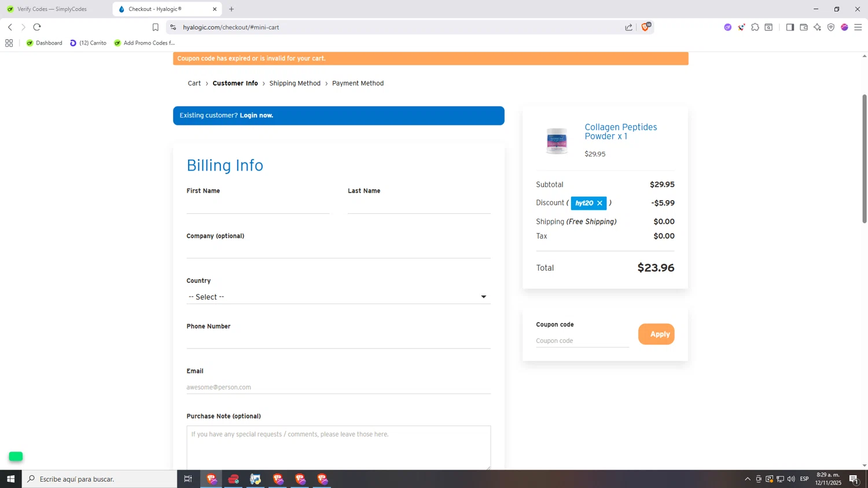Close the Checkout - Hyalogic tab
Image resolution: width=868 pixels, height=488 pixels.
(215, 9)
